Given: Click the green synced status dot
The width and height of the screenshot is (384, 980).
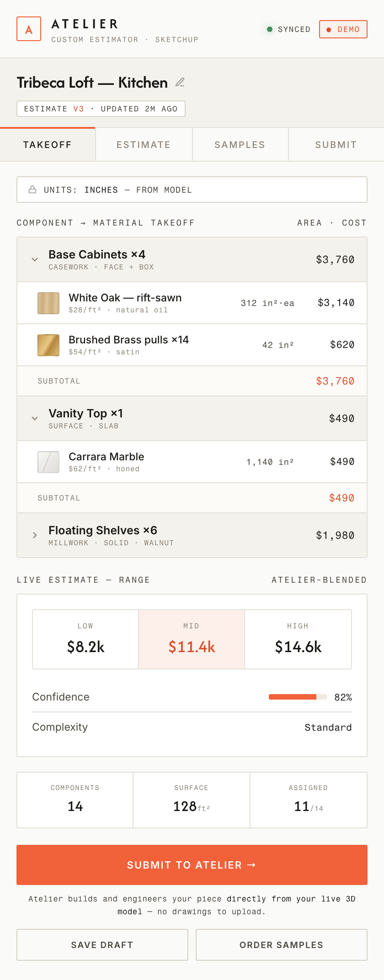Looking at the screenshot, I should 270,29.
